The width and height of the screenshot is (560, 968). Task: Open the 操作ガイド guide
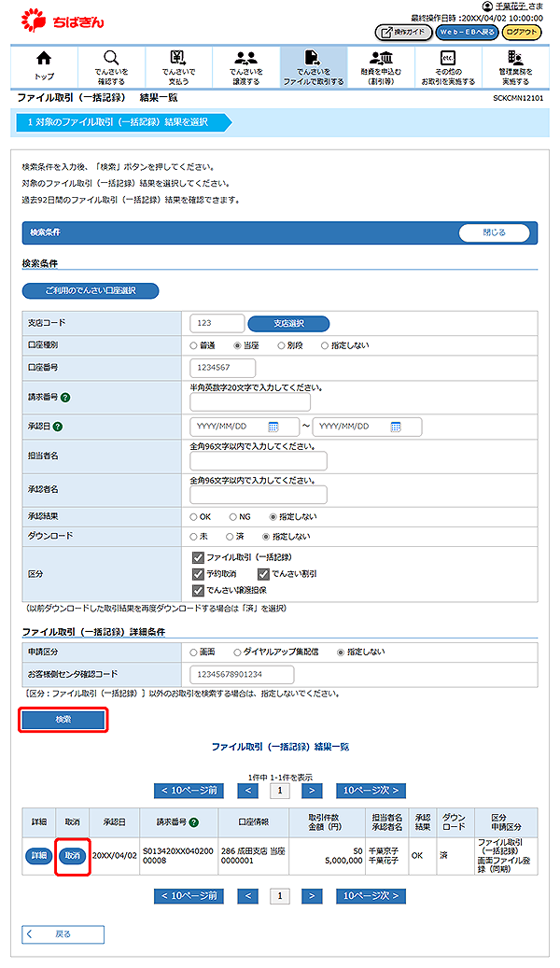pyautogui.click(x=403, y=32)
